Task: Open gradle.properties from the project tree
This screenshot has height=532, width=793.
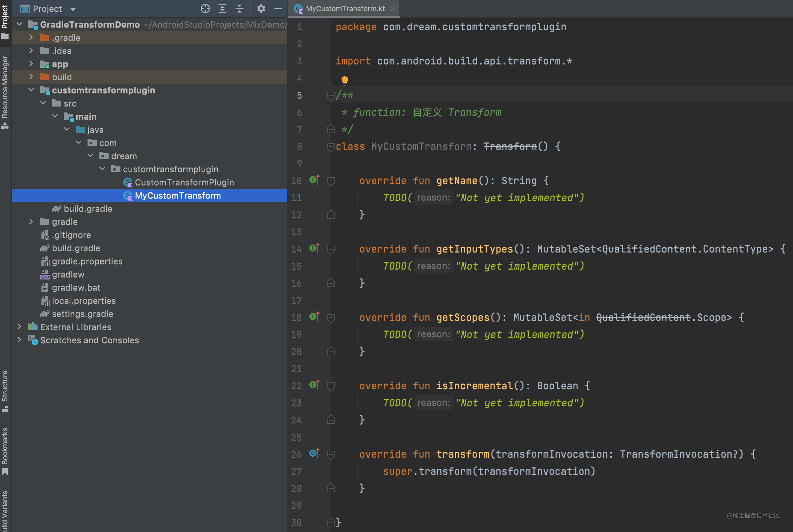Action: click(x=87, y=261)
